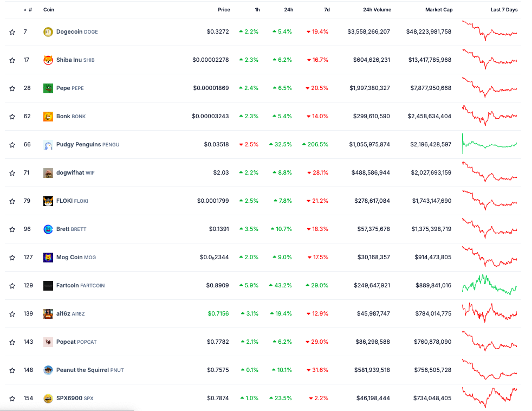Click the Brett coin logo

point(48,229)
